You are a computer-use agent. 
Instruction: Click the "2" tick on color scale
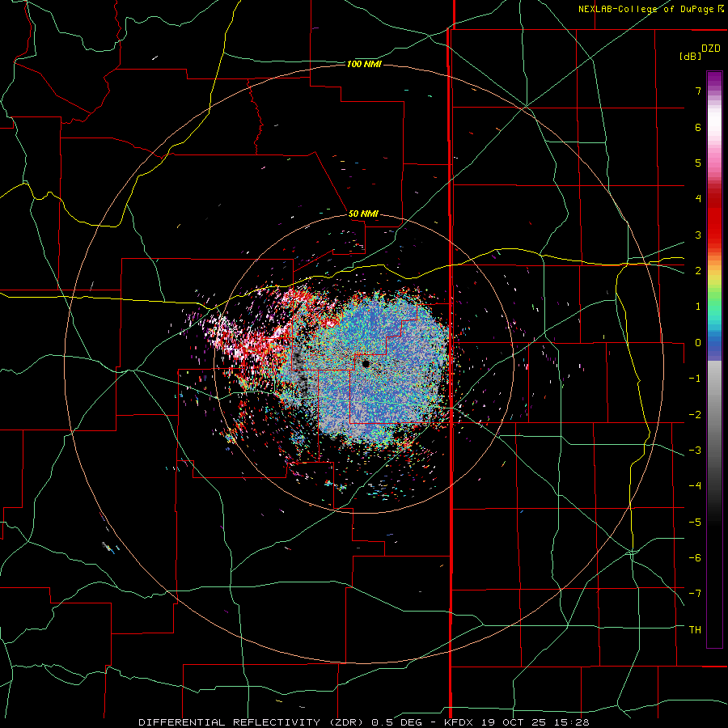[698, 271]
